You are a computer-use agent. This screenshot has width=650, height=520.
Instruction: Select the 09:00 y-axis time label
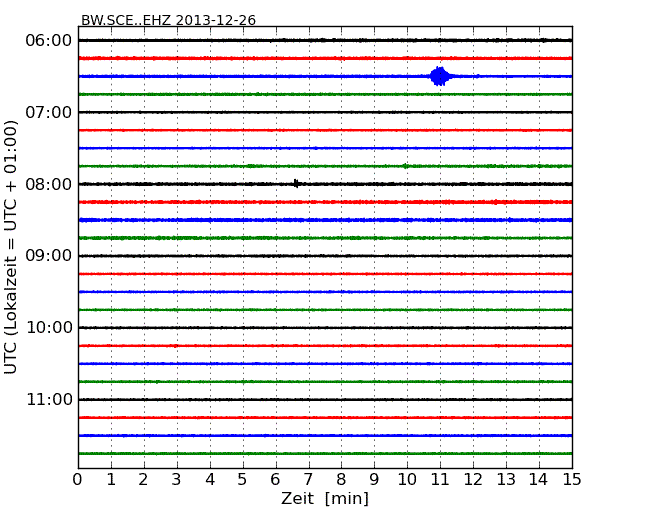tap(48, 256)
